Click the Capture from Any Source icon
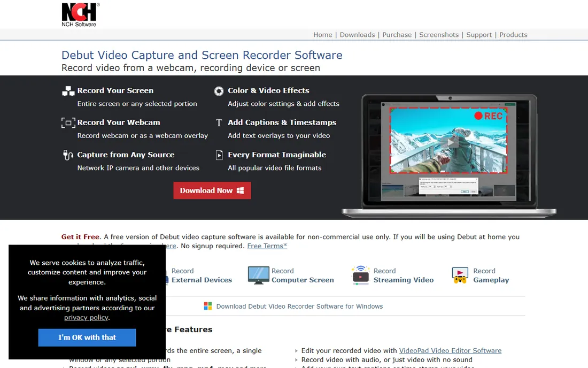 (68, 155)
